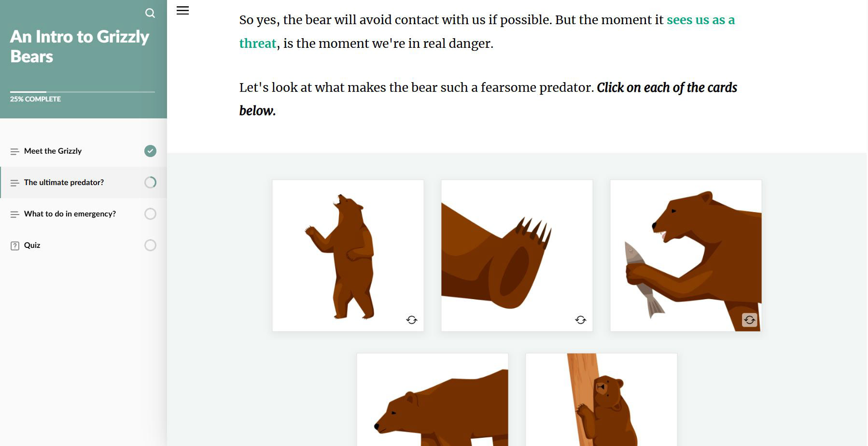Click flip icon on bear claw card
This screenshot has width=868, height=446.
[580, 320]
